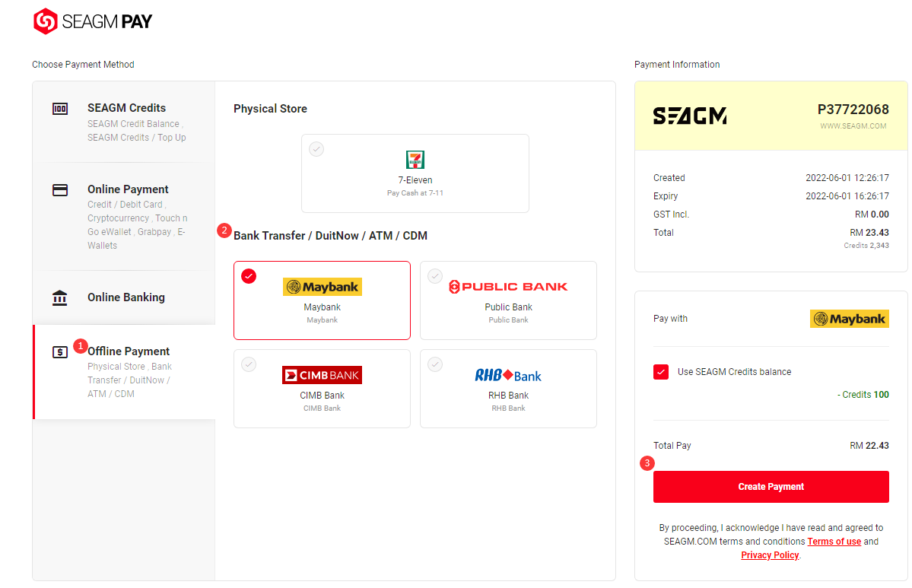The width and height of the screenshot is (912, 588).
Task: Click the Bank Transfer / DuitNow / ATM / CDM heading
Action: [330, 236]
